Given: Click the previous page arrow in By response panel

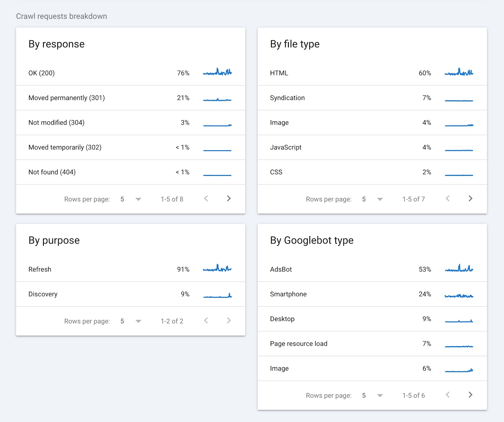Looking at the screenshot, I should (206, 199).
